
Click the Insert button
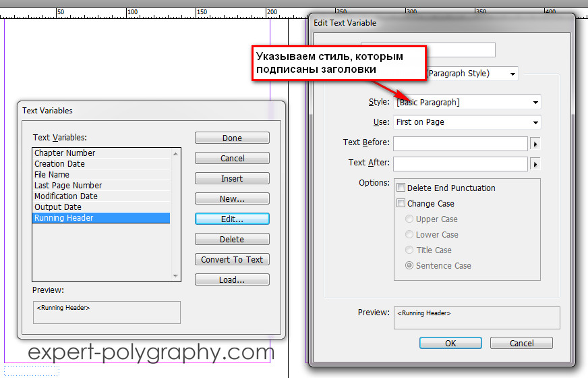tap(232, 178)
